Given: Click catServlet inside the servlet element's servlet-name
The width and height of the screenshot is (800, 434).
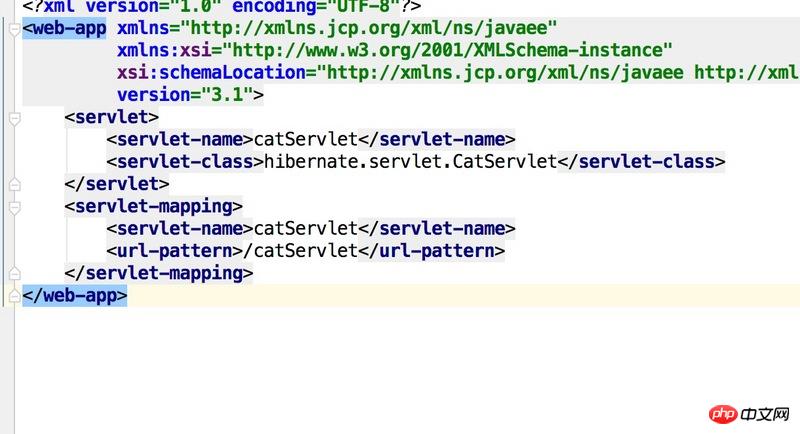Looking at the screenshot, I should tap(306, 139).
